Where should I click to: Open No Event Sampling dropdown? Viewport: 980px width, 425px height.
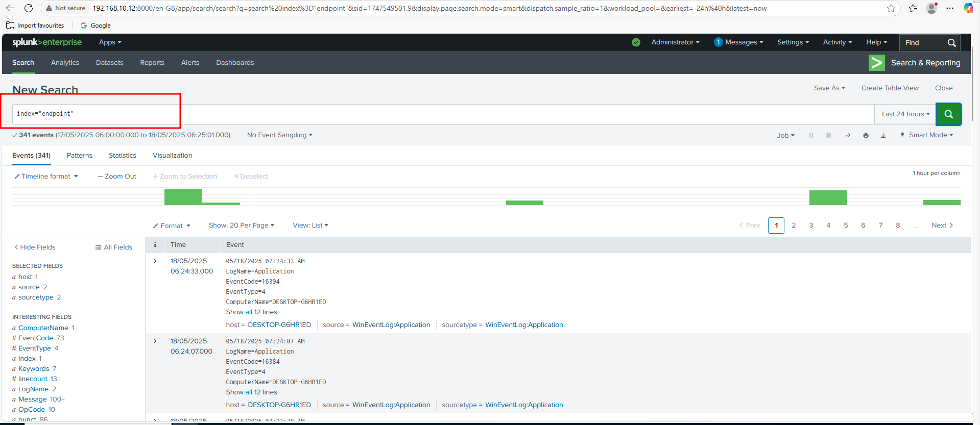[279, 135]
